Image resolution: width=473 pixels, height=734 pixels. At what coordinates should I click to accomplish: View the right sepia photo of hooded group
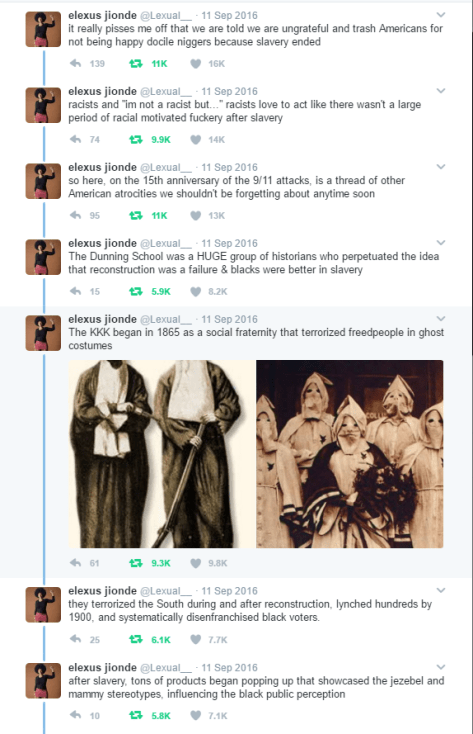click(350, 454)
